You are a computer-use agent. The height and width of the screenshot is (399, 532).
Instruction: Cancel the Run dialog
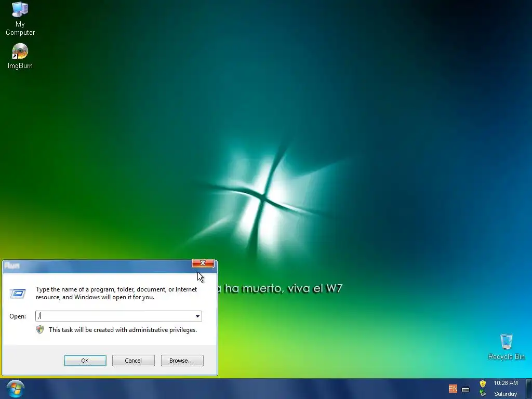click(x=134, y=361)
